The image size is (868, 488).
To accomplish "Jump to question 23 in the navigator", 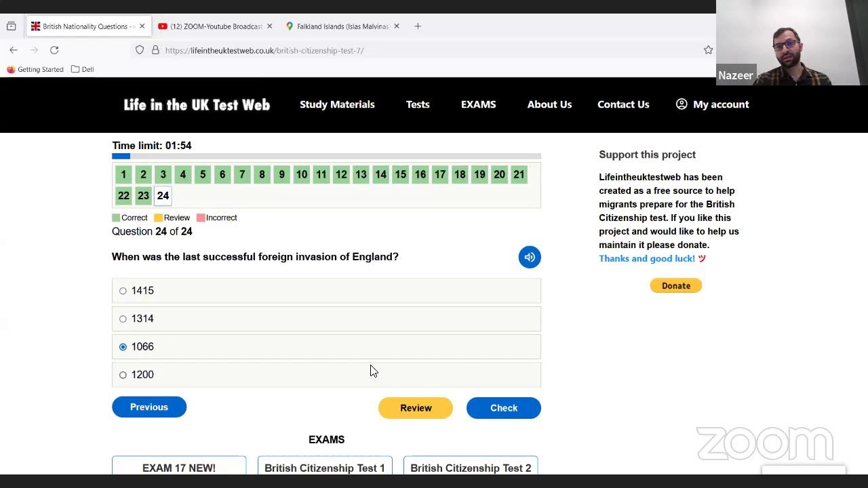I will point(143,196).
